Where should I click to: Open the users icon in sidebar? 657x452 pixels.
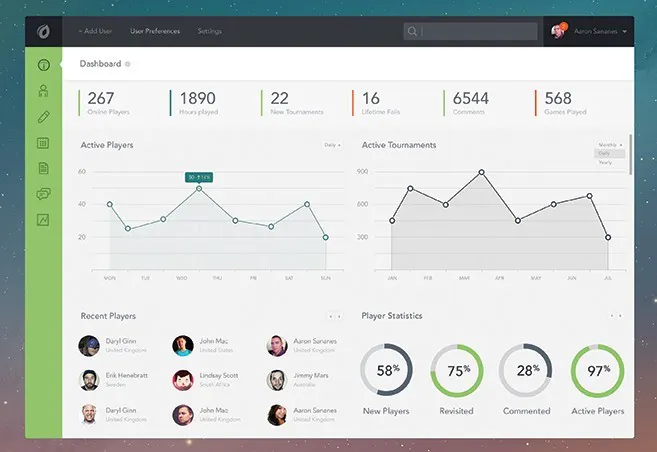(43, 91)
